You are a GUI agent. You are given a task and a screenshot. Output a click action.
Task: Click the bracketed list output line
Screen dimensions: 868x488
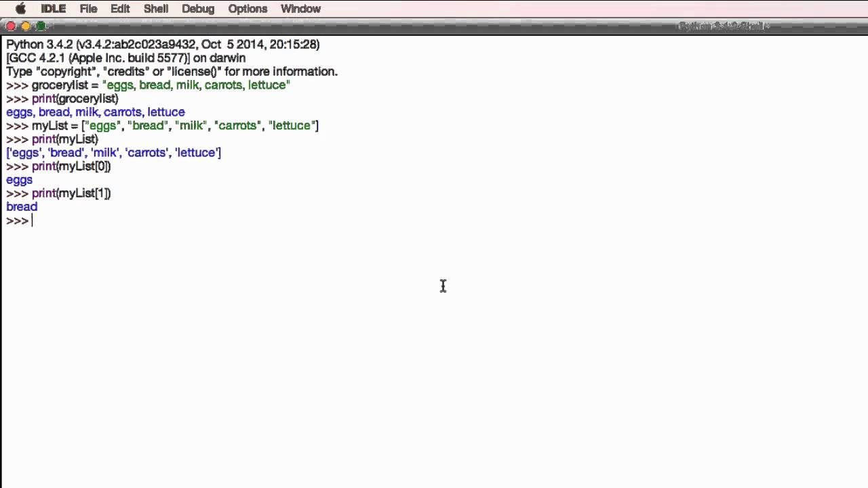pyautogui.click(x=113, y=152)
